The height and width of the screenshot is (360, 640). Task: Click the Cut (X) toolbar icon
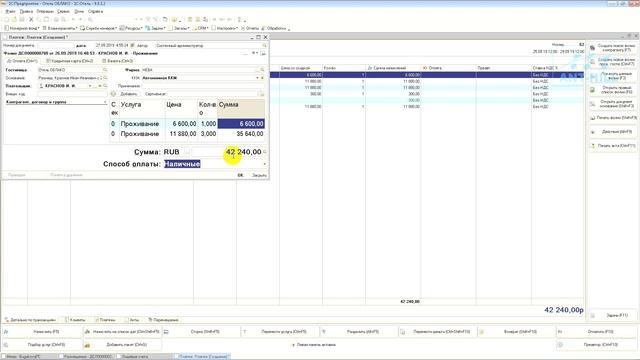pos(31,20)
